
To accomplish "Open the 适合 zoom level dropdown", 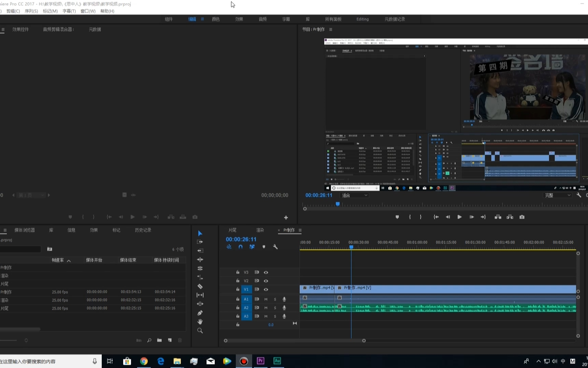I will click(355, 195).
